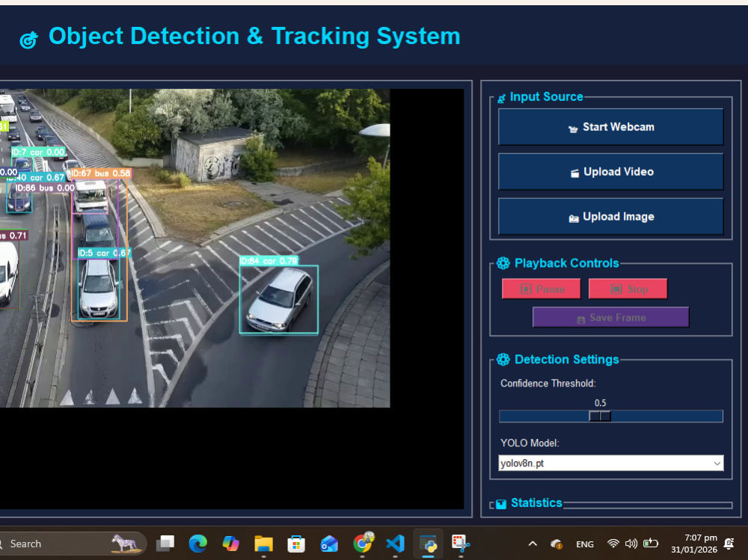This screenshot has height=560, width=748.
Task: Click the ID:86 bus 0.00 label
Action: [45, 188]
